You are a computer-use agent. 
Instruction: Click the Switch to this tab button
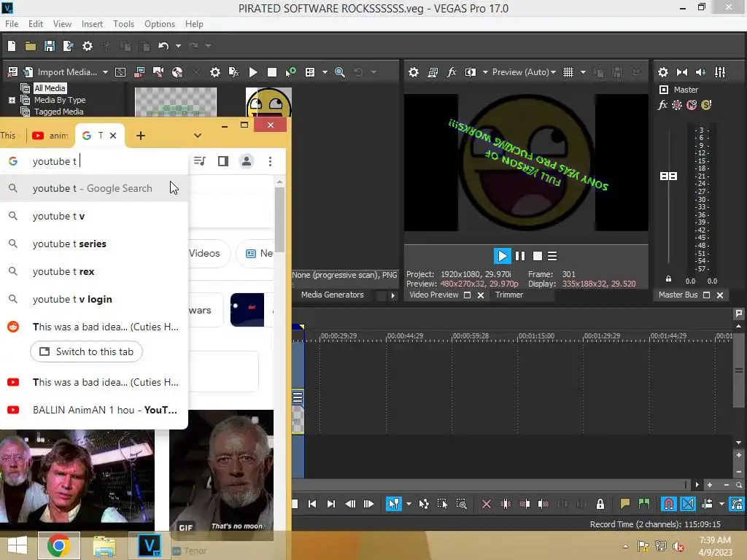tap(86, 351)
